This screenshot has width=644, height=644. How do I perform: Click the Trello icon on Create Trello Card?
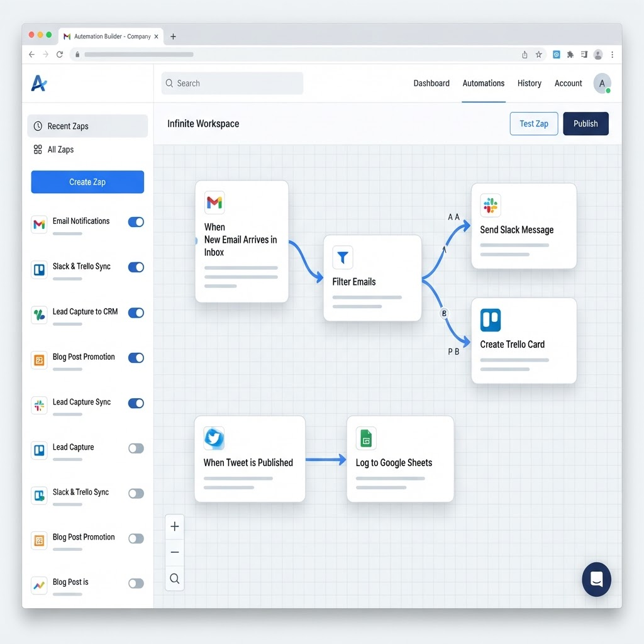click(x=491, y=320)
